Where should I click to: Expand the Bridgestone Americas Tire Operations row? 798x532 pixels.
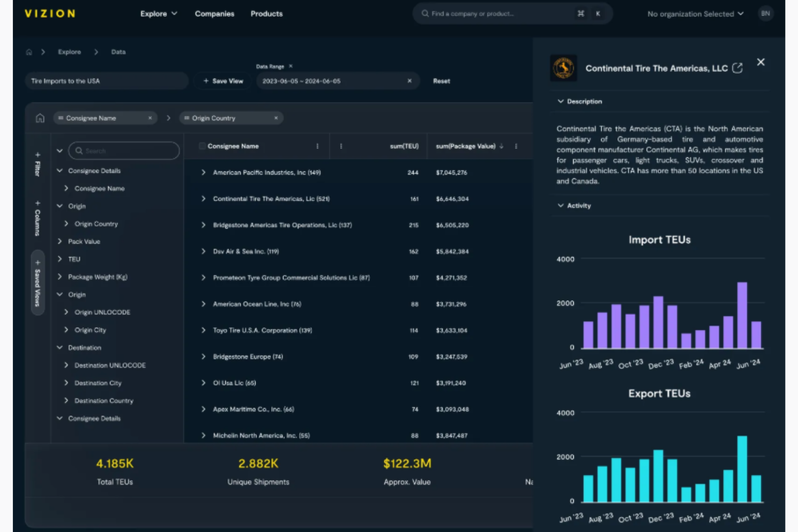pos(203,225)
